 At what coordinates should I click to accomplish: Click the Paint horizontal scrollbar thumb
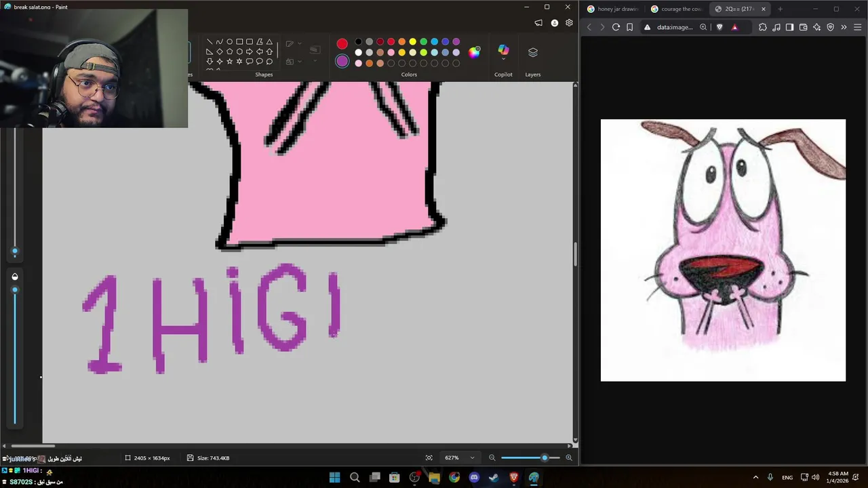point(32,446)
